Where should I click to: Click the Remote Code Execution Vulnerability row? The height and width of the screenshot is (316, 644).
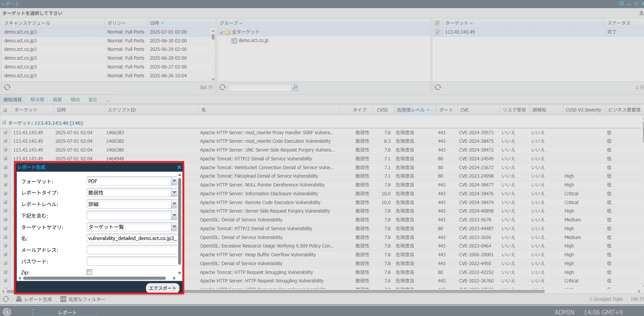click(x=322, y=202)
